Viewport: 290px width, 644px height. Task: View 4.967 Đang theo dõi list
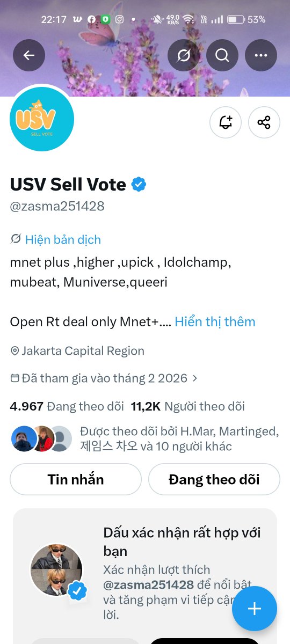[67, 406]
